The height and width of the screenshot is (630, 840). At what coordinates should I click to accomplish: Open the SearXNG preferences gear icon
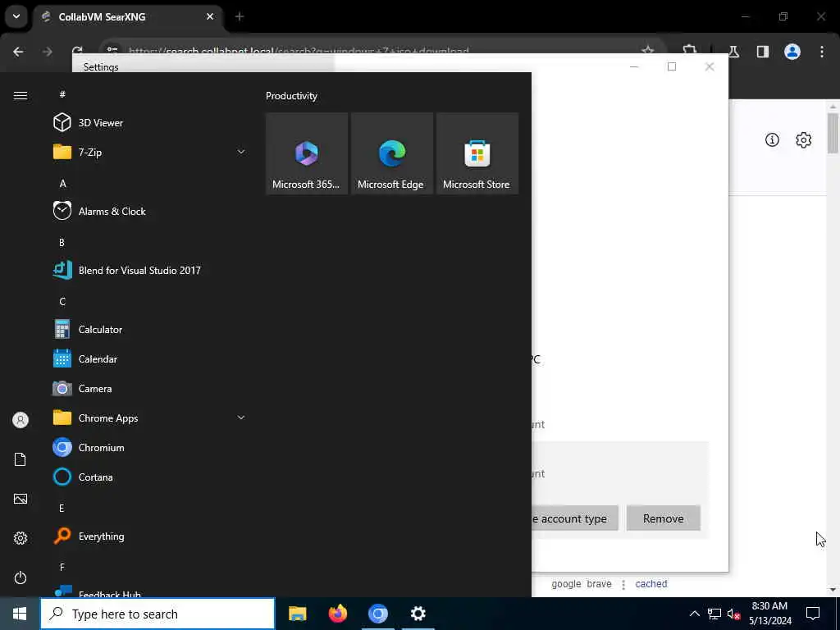click(x=803, y=139)
